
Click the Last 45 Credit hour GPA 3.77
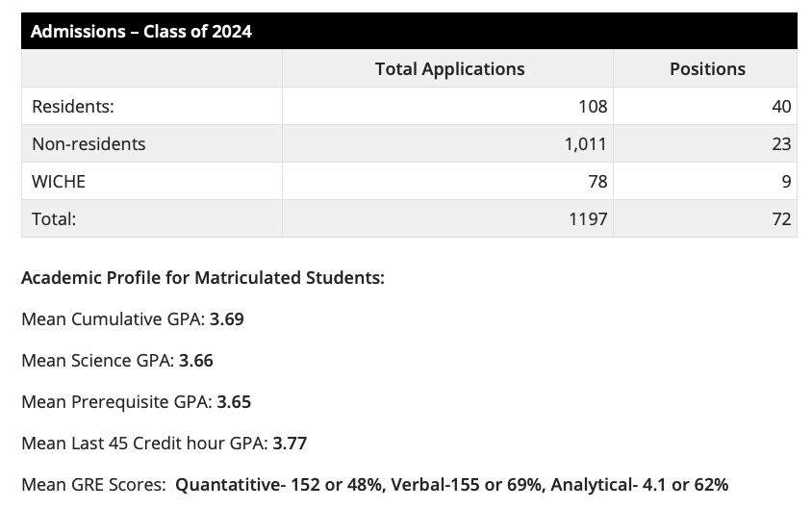click(290, 444)
